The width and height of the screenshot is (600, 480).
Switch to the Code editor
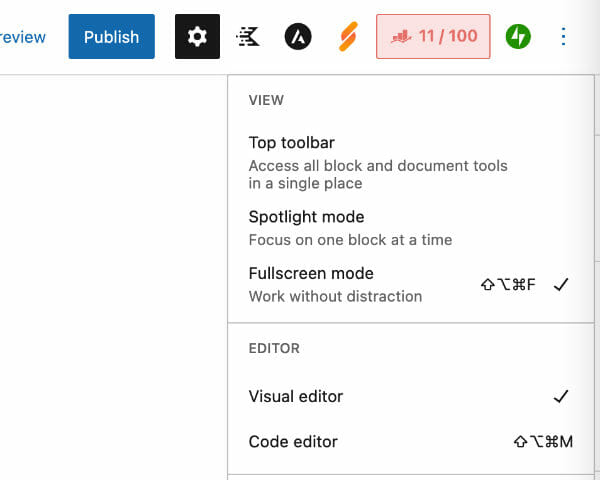pos(293,441)
